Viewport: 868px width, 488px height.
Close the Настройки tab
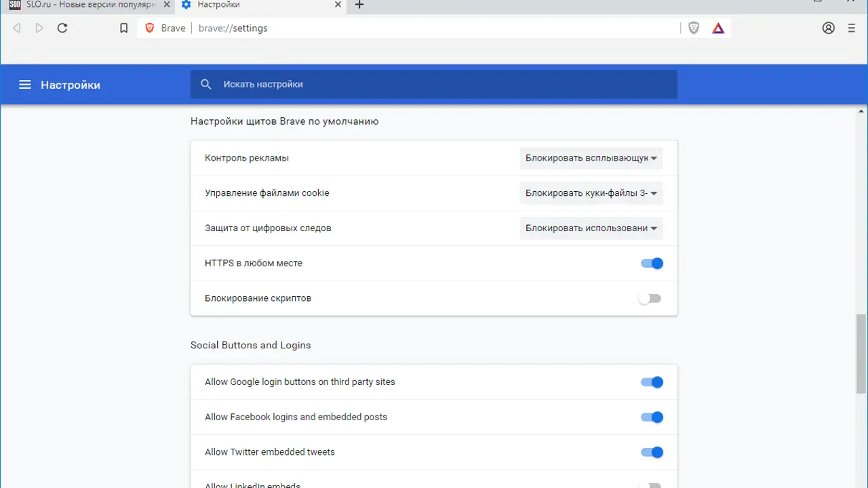(338, 5)
